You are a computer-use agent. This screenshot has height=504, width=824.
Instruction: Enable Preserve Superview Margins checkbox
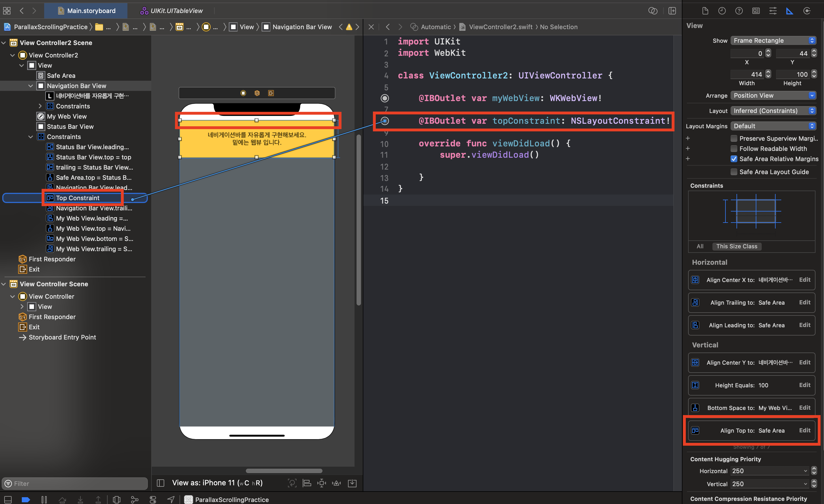click(734, 138)
